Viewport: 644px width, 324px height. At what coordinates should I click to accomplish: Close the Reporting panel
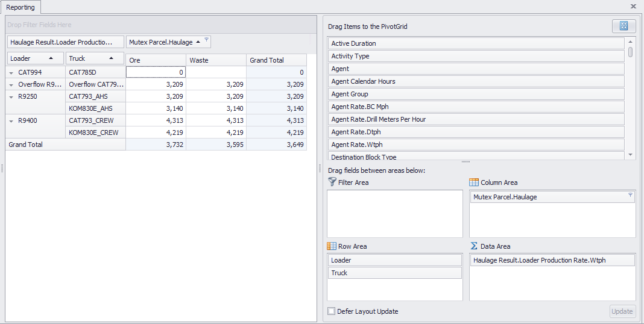tap(633, 6)
